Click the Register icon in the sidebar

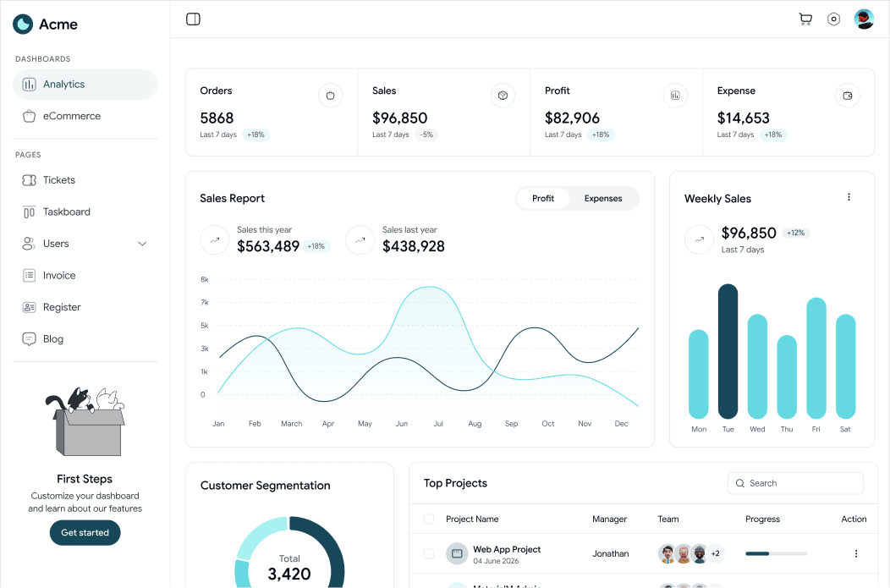pos(29,307)
